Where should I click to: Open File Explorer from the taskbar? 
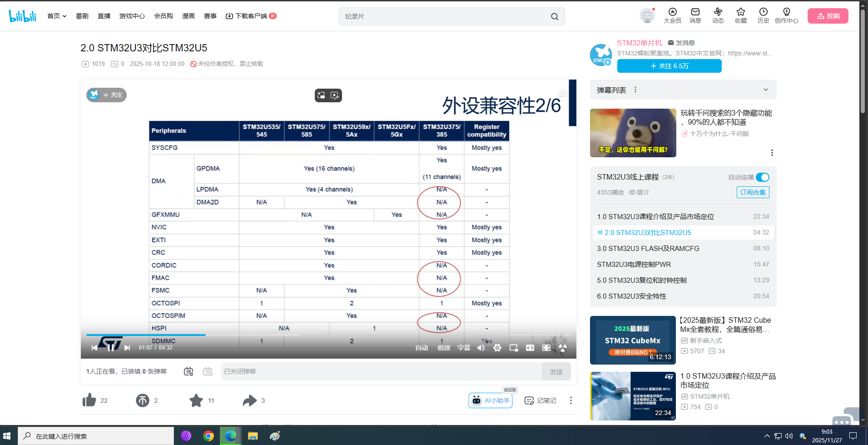253,436
